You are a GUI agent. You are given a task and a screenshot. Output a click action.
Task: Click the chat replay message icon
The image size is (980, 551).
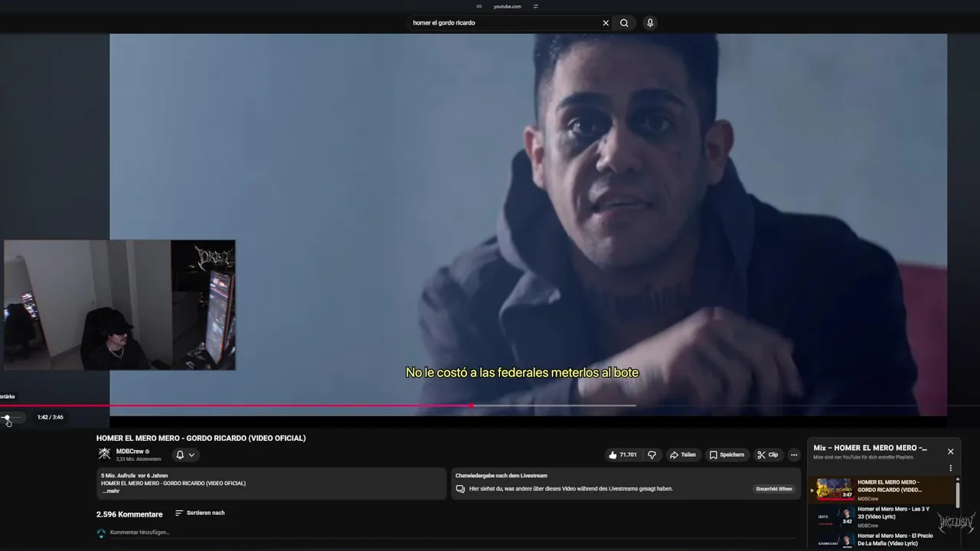(x=460, y=488)
